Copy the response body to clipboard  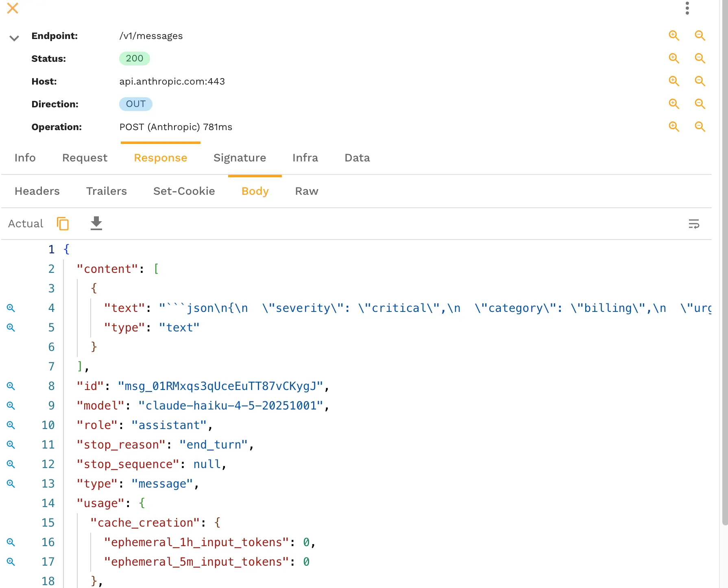(x=63, y=224)
